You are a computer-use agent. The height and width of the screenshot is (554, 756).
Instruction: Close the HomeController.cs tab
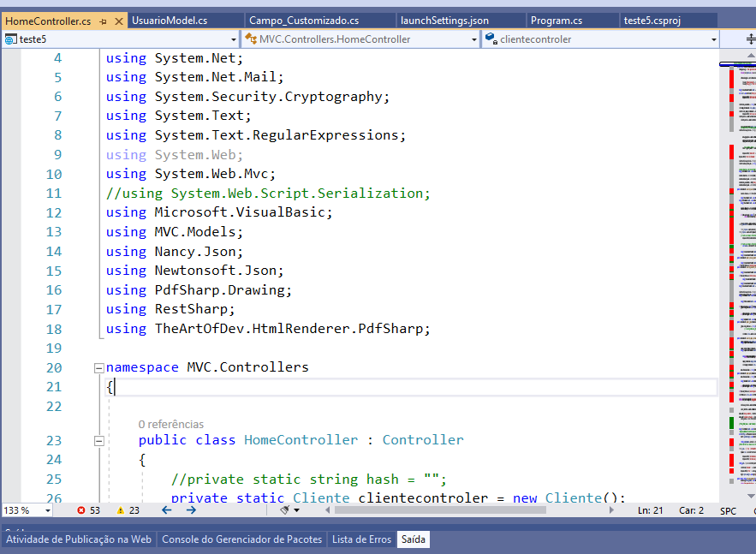coord(119,21)
